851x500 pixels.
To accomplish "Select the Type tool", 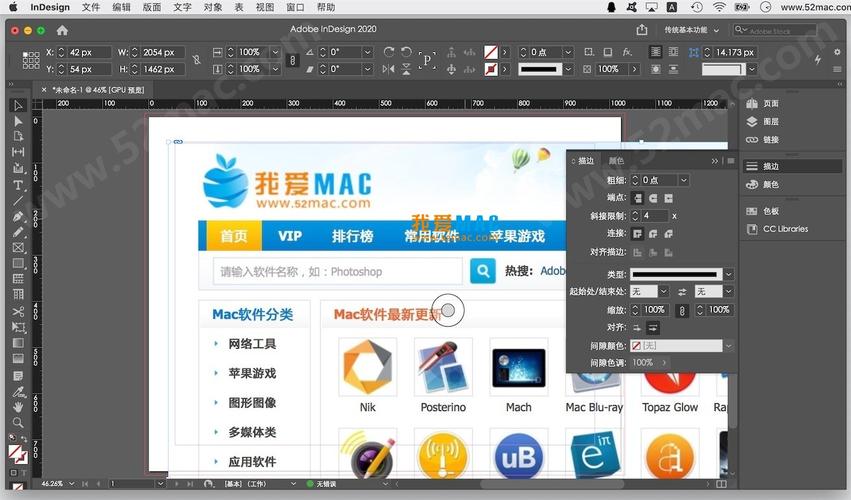I will (x=18, y=185).
